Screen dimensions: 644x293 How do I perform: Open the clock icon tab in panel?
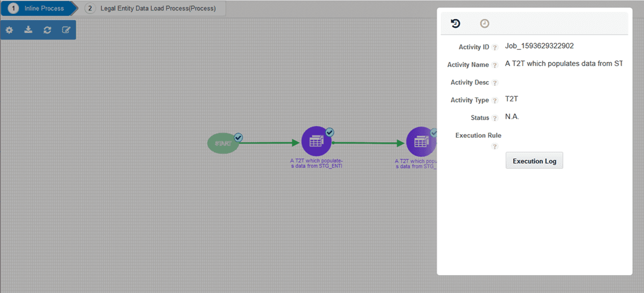tap(485, 24)
